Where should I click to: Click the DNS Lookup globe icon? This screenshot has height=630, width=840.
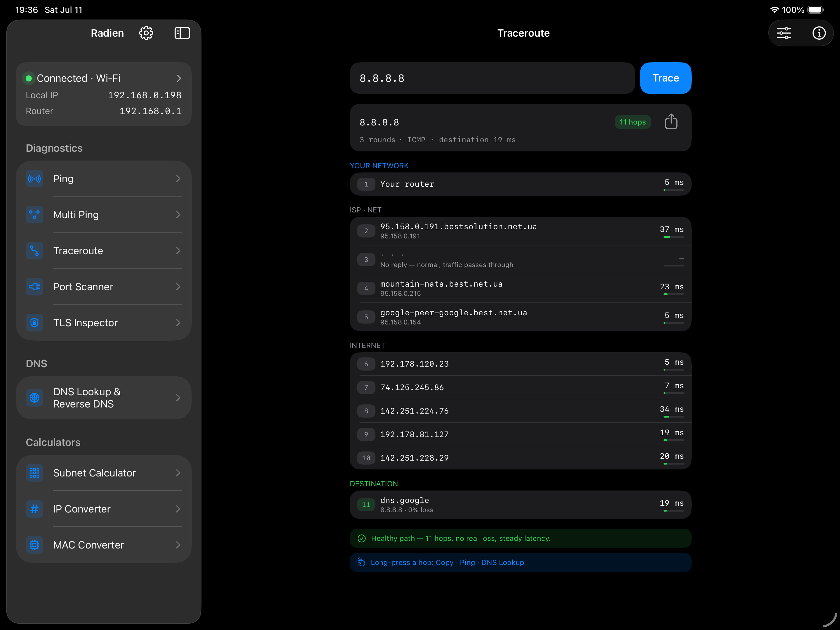[34, 398]
